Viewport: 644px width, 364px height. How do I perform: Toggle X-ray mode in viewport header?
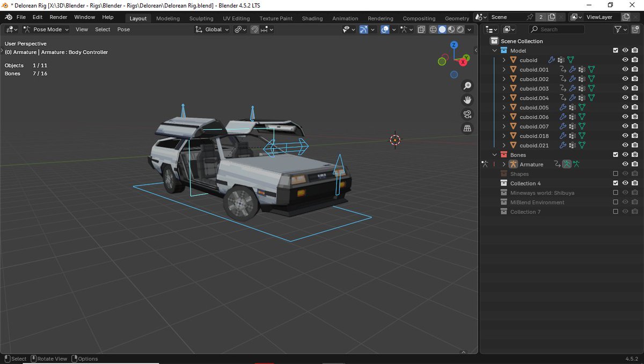(421, 30)
